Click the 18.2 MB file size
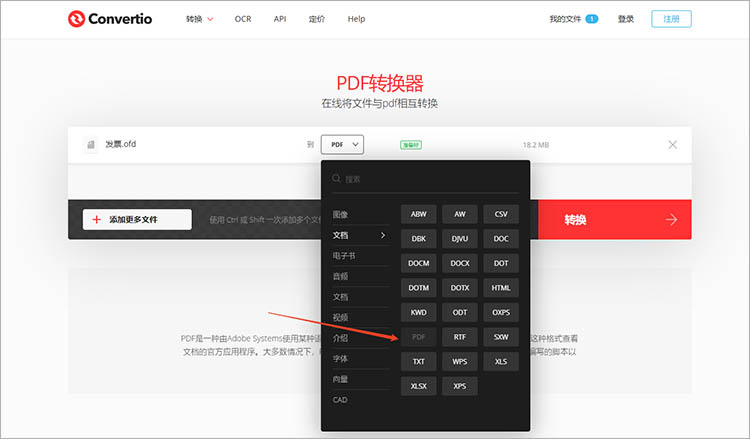 pyautogui.click(x=536, y=145)
